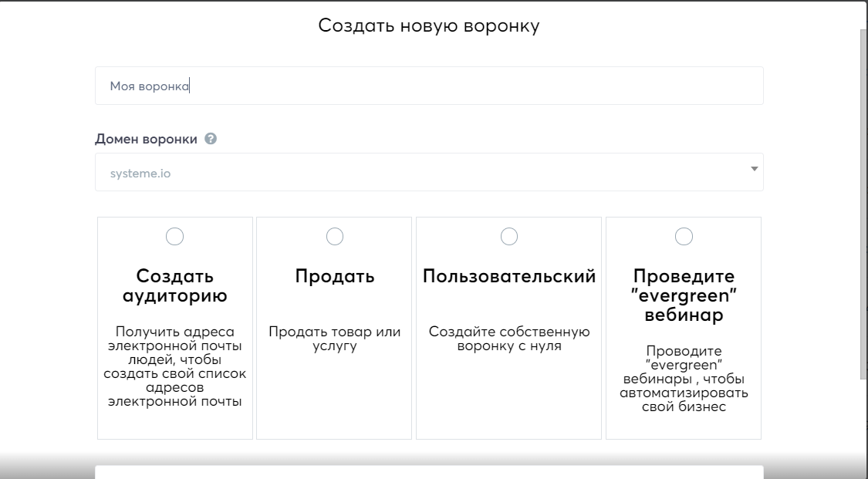Choose the Создать аудиторию funnel card
The width and height of the screenshot is (868, 479).
pos(175,328)
